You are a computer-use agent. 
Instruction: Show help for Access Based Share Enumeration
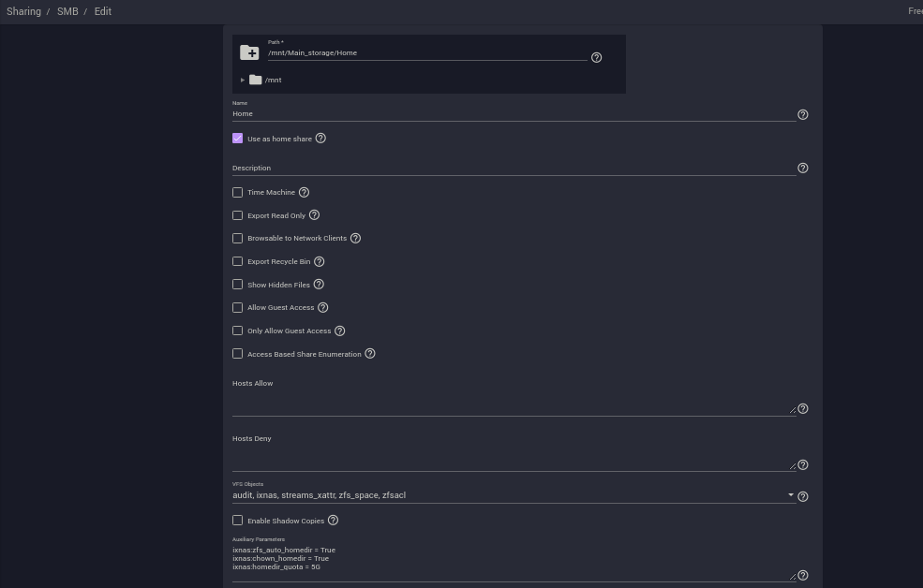pyautogui.click(x=370, y=354)
